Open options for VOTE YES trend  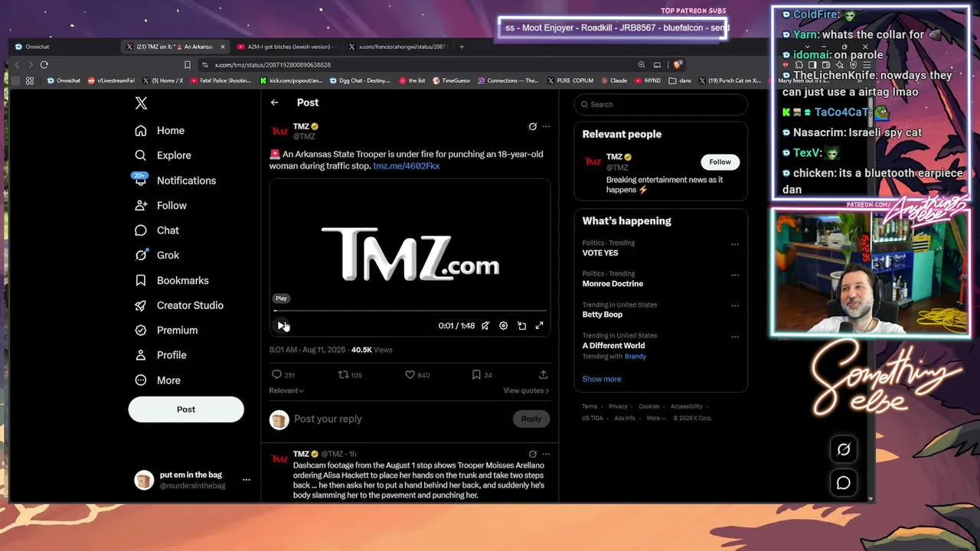735,245
